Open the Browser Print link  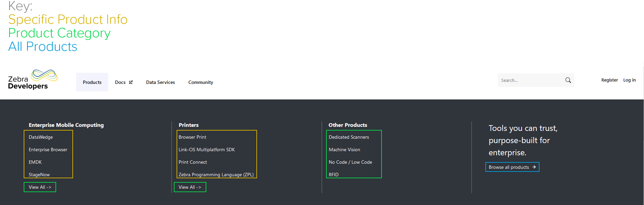pos(192,137)
